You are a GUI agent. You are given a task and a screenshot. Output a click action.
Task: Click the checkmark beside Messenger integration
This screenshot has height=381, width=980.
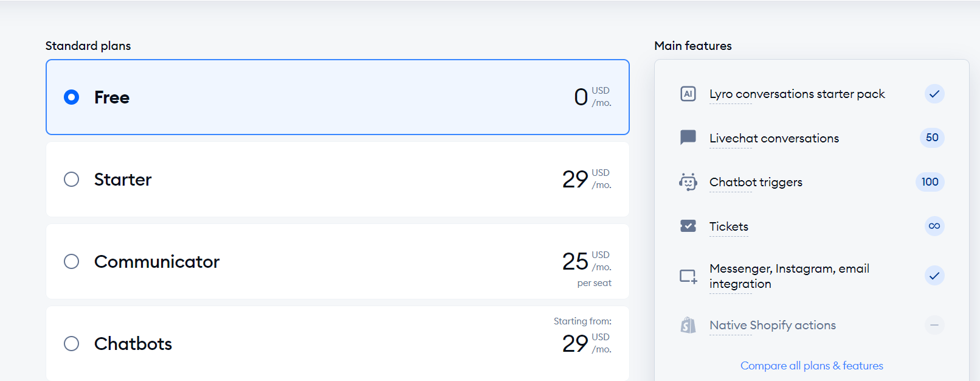pyautogui.click(x=934, y=276)
